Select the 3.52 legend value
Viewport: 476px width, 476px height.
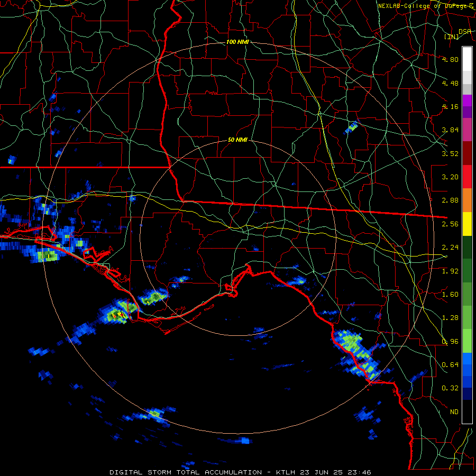click(450, 153)
